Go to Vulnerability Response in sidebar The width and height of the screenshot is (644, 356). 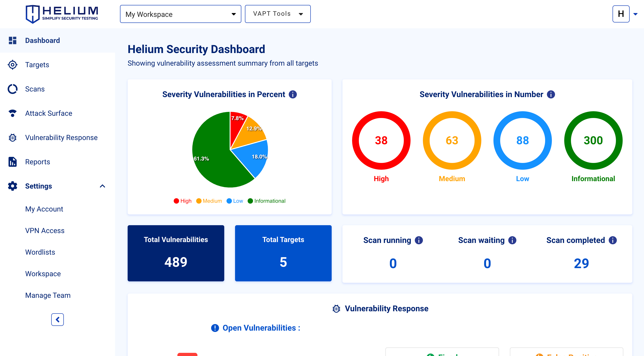click(61, 138)
